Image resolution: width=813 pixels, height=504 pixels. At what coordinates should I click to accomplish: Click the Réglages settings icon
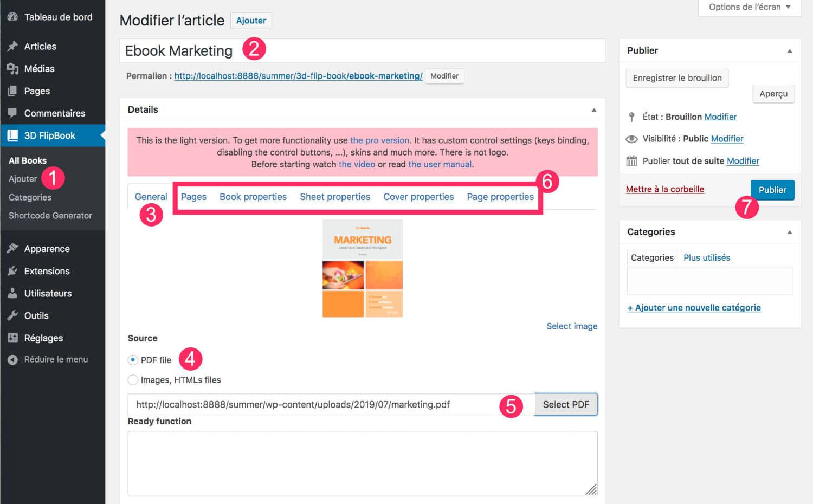[12, 338]
